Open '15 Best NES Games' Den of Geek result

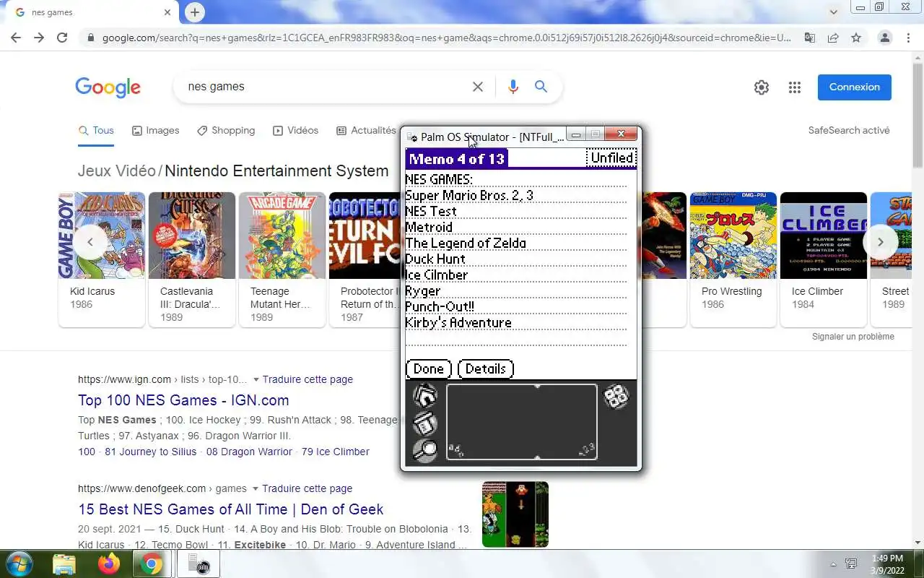pyautogui.click(x=230, y=509)
